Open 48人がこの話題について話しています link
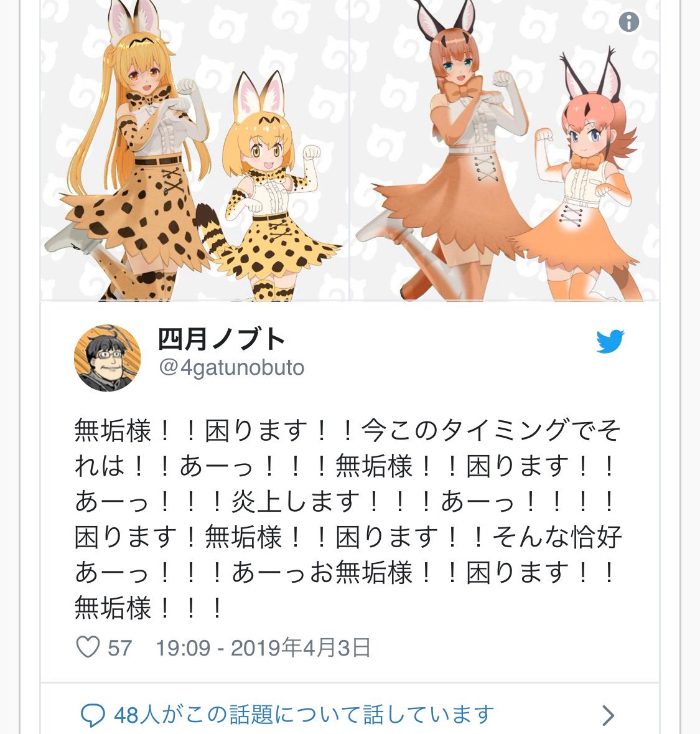 (x=304, y=715)
